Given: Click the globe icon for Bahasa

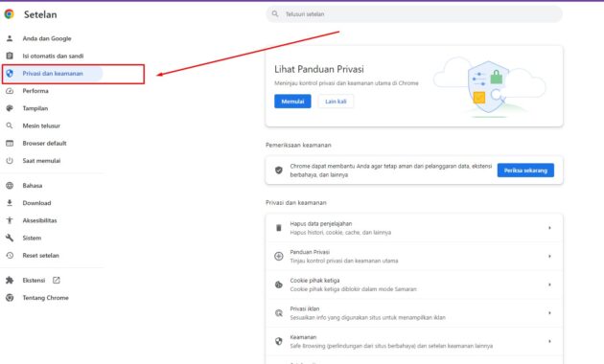Looking at the screenshot, I should pos(10,186).
